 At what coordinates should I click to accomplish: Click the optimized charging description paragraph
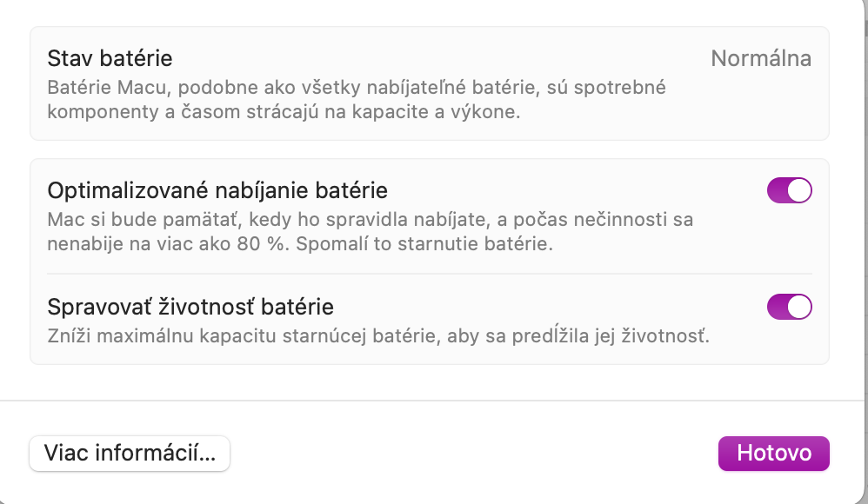tap(370, 232)
